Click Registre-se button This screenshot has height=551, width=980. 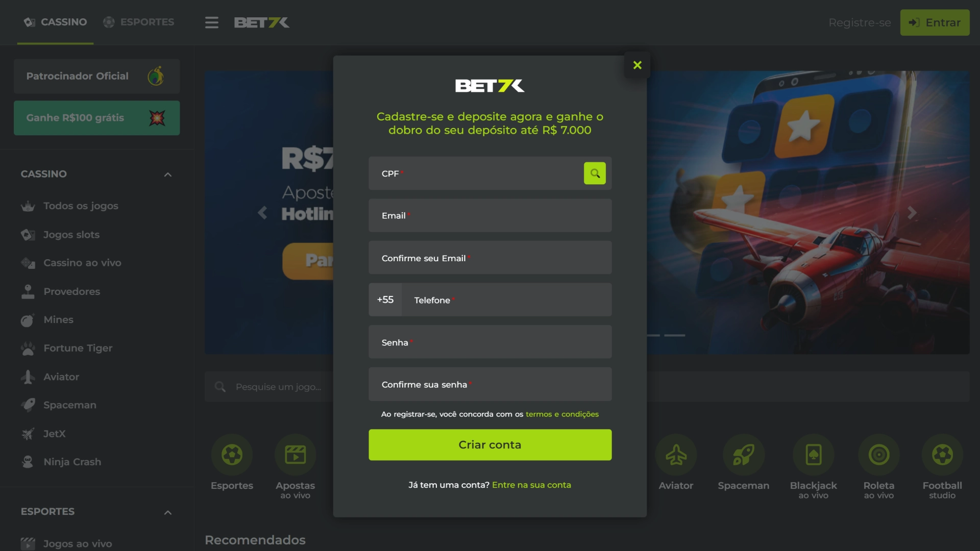click(860, 22)
